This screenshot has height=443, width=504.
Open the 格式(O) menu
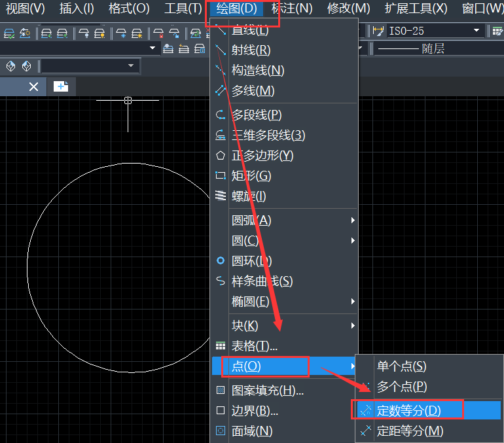129,9
